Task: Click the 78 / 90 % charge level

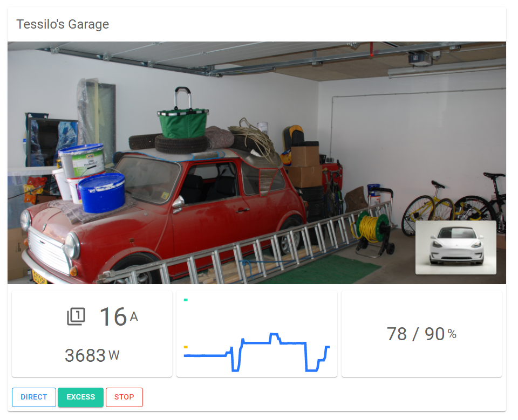Action: (x=421, y=334)
